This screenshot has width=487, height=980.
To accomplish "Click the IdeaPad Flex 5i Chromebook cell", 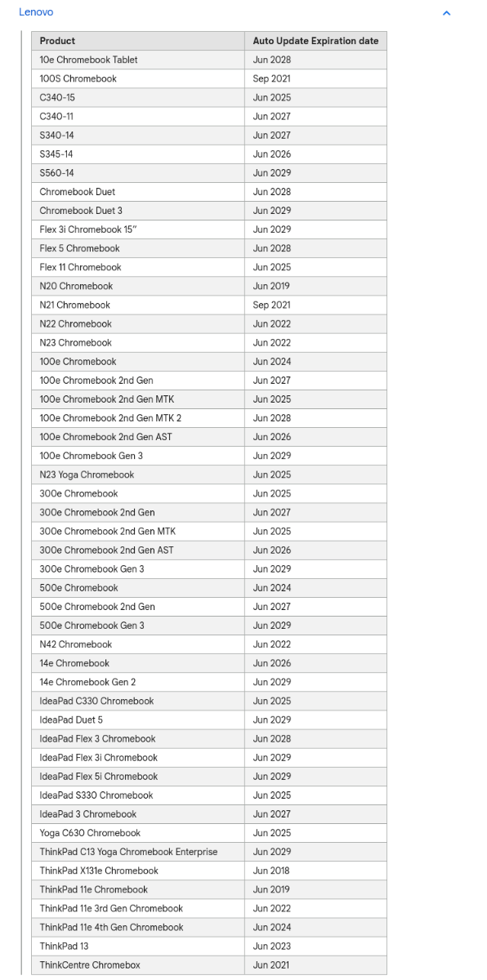I will click(x=137, y=776).
